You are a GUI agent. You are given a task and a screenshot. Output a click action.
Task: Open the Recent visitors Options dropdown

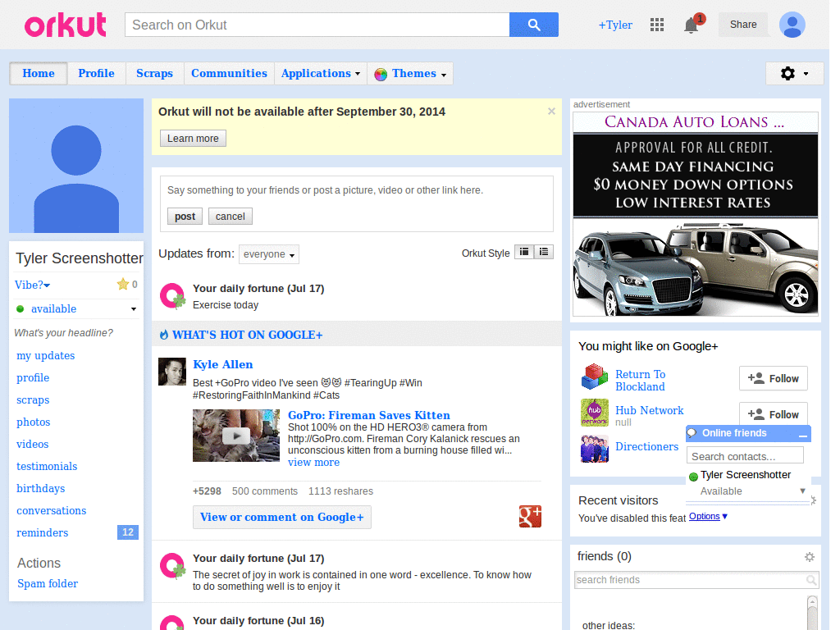[708, 517]
